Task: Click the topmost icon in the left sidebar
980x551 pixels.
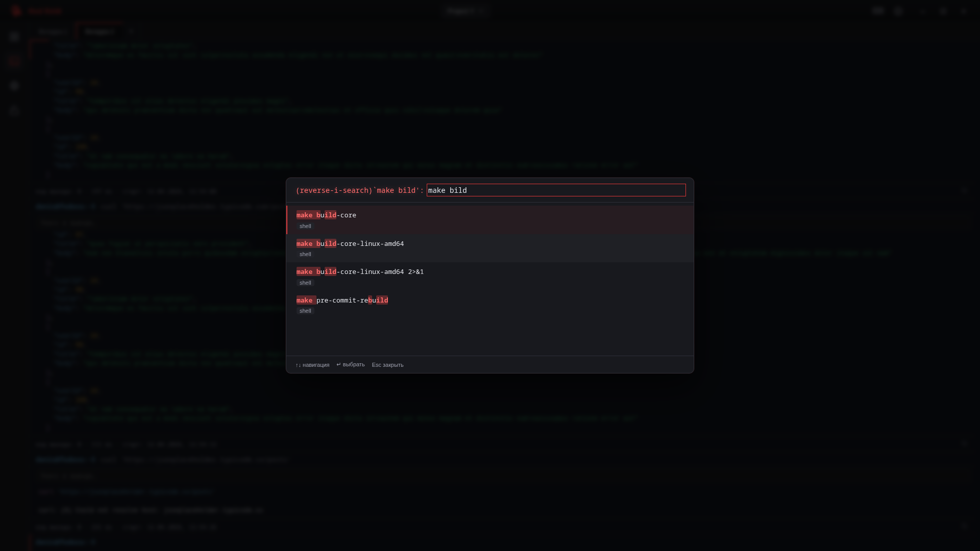Action: click(14, 37)
